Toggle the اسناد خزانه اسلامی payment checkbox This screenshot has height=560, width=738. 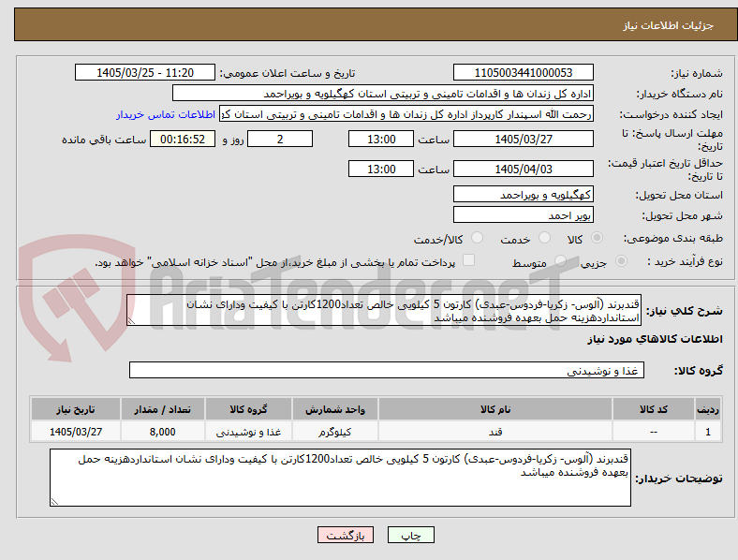pyautogui.click(x=469, y=260)
